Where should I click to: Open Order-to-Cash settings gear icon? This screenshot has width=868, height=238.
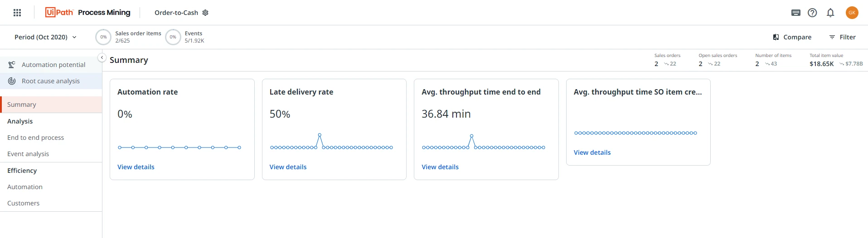click(205, 13)
